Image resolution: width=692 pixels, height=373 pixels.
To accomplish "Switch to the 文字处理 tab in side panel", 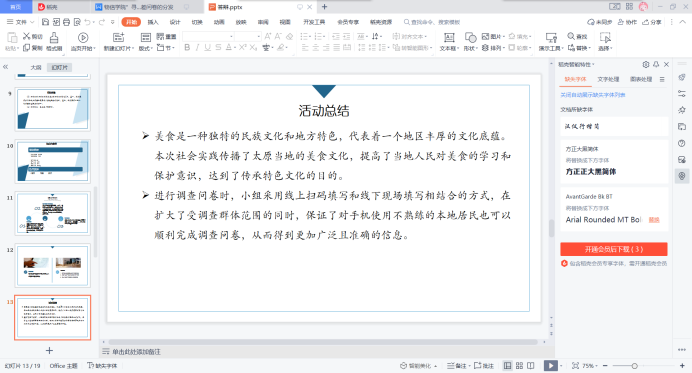I will point(608,79).
